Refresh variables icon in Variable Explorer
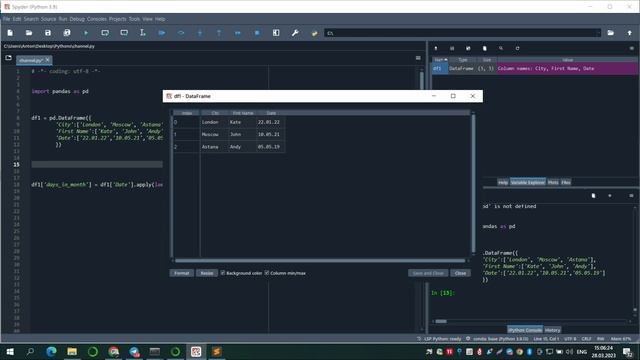This screenshot has height=360, width=640. (x=517, y=48)
